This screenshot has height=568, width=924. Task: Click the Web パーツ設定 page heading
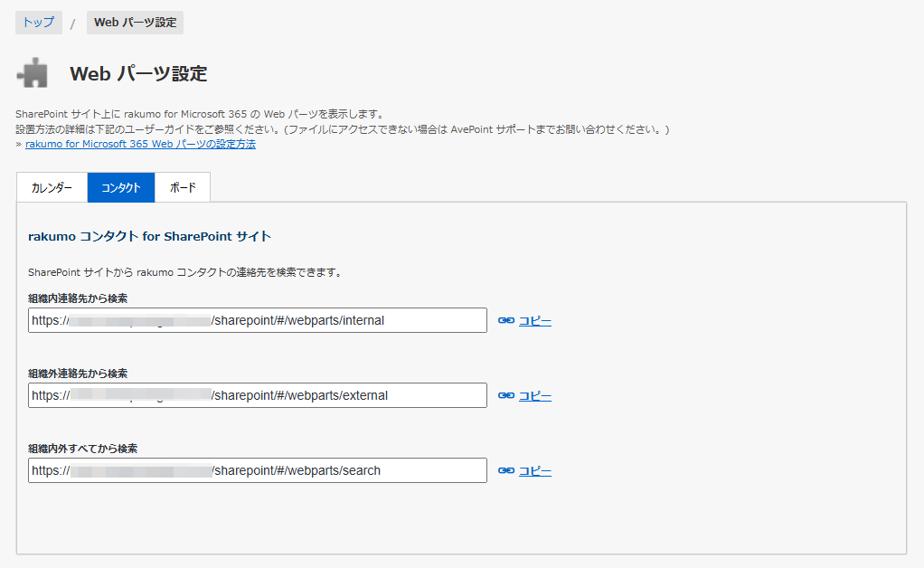tap(138, 73)
